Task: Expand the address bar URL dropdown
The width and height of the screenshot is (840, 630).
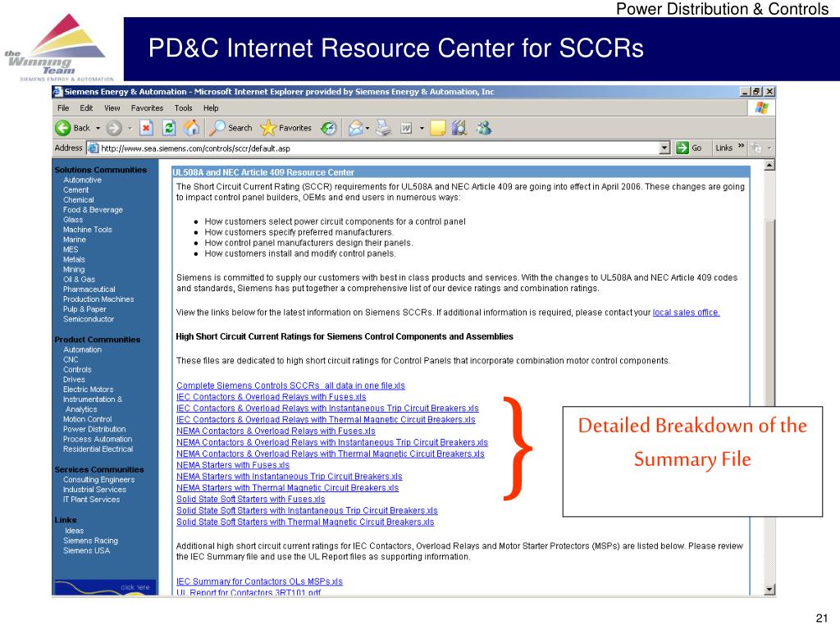Action: pos(664,148)
